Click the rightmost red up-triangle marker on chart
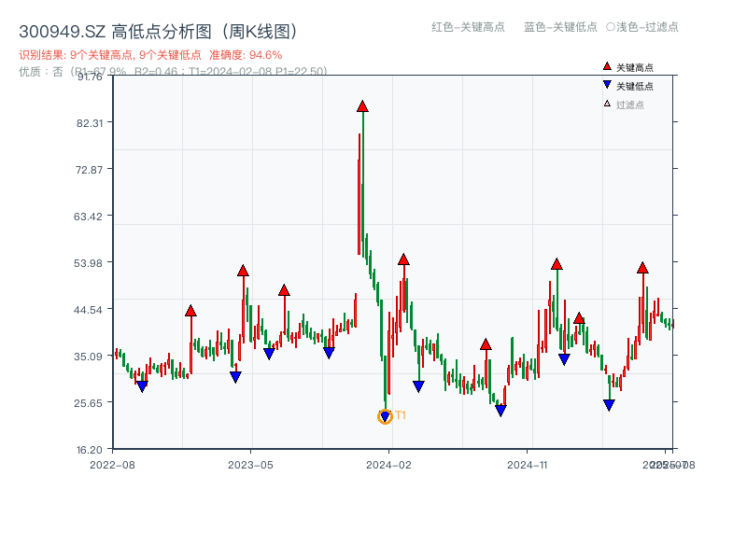 pos(643,269)
